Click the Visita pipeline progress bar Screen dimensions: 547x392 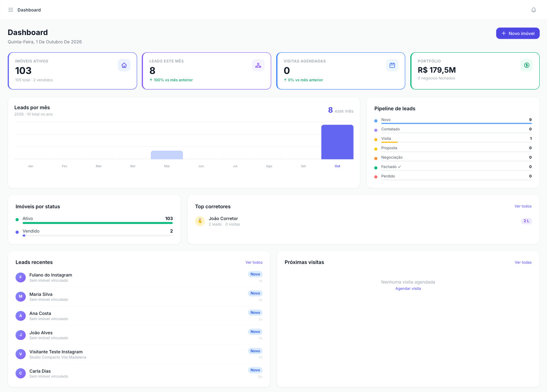click(x=456, y=142)
